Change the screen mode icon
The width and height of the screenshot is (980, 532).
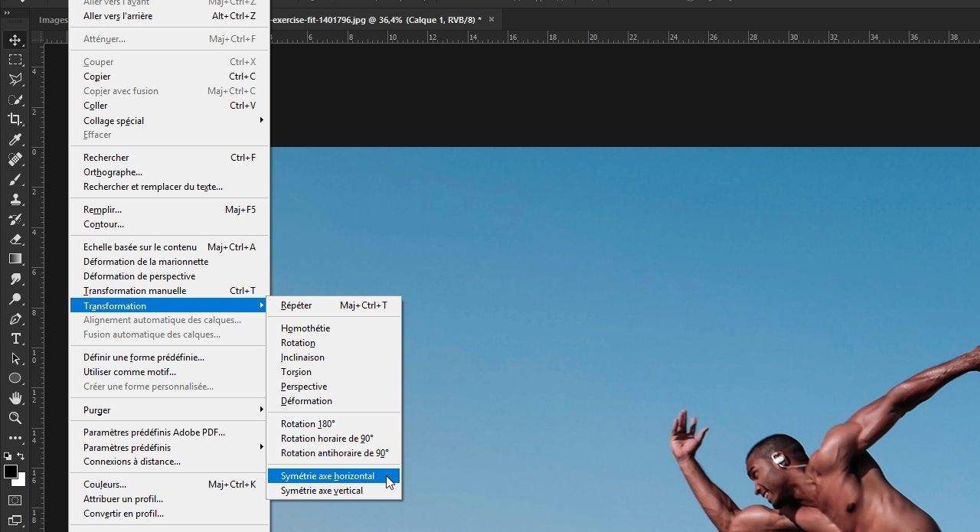click(15, 521)
